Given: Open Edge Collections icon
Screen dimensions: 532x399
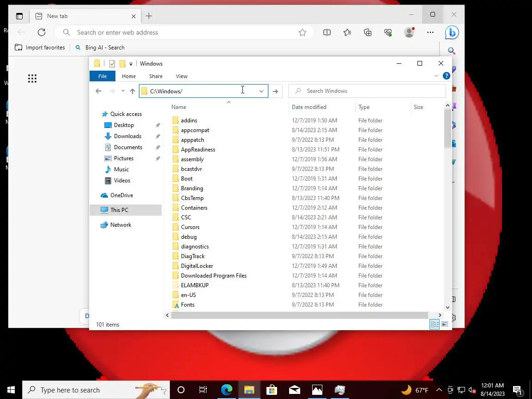Looking at the screenshot, I should click(x=368, y=33).
